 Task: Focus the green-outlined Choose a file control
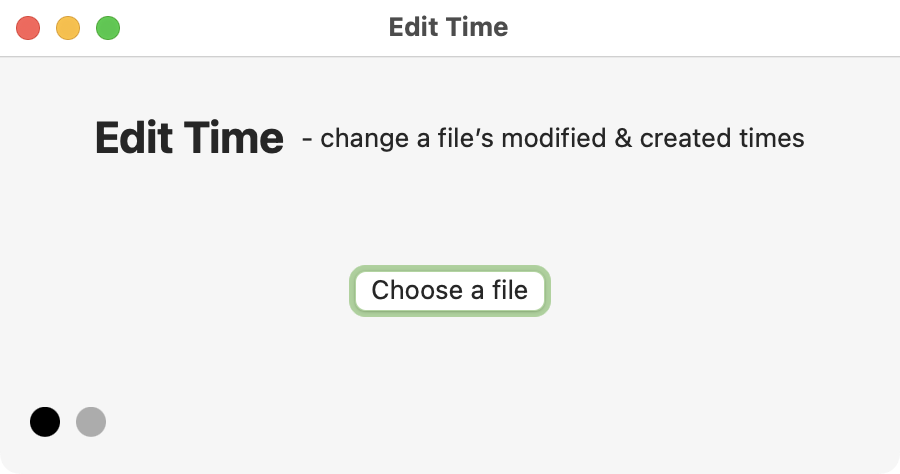[x=449, y=291]
